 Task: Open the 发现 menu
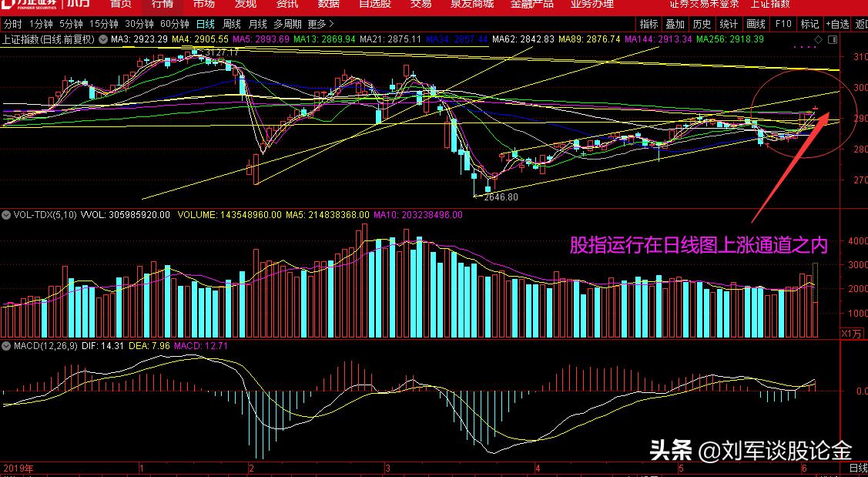(245, 4)
